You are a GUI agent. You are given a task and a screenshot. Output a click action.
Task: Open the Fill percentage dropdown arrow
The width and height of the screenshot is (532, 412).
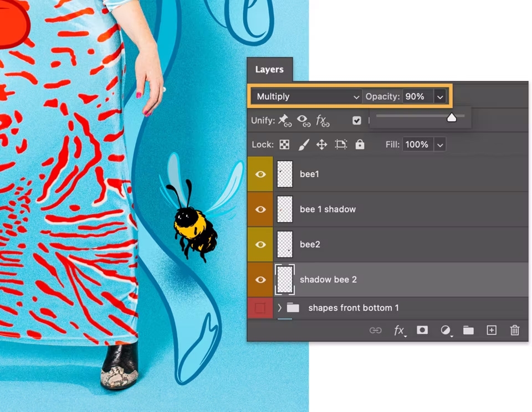439,144
